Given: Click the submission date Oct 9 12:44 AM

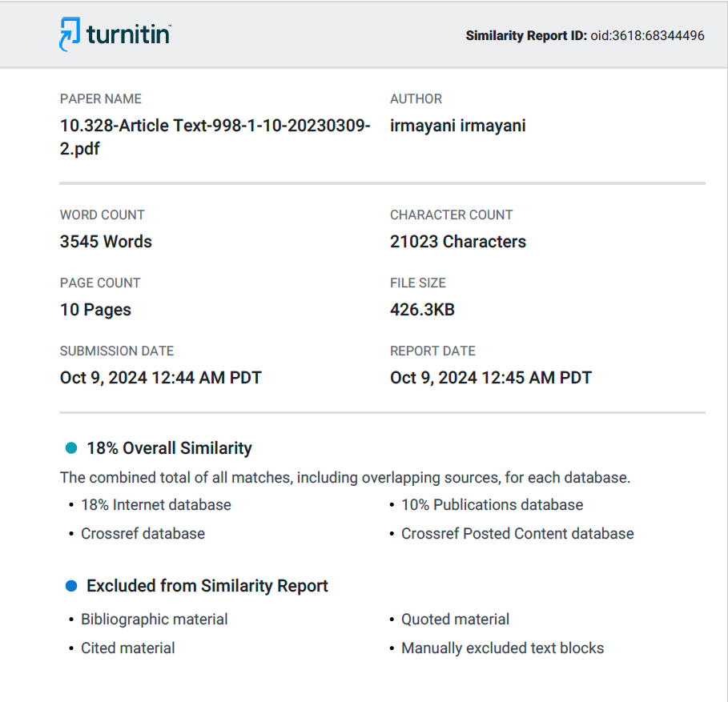Looking at the screenshot, I should (x=161, y=378).
